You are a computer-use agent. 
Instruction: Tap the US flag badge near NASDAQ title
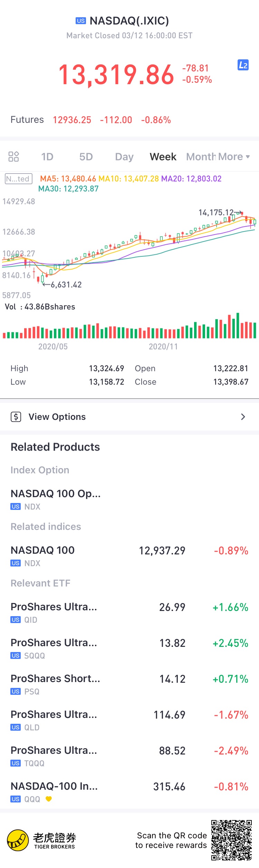coord(81,21)
